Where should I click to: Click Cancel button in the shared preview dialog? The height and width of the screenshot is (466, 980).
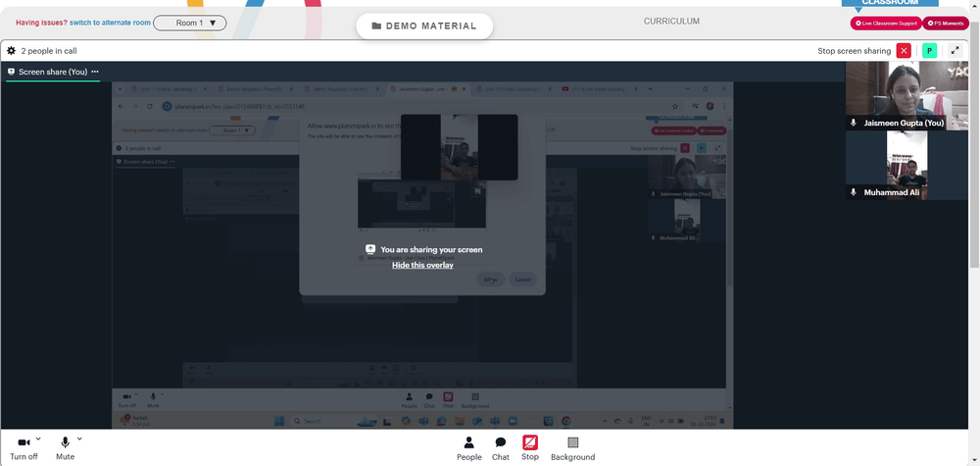coord(523,280)
